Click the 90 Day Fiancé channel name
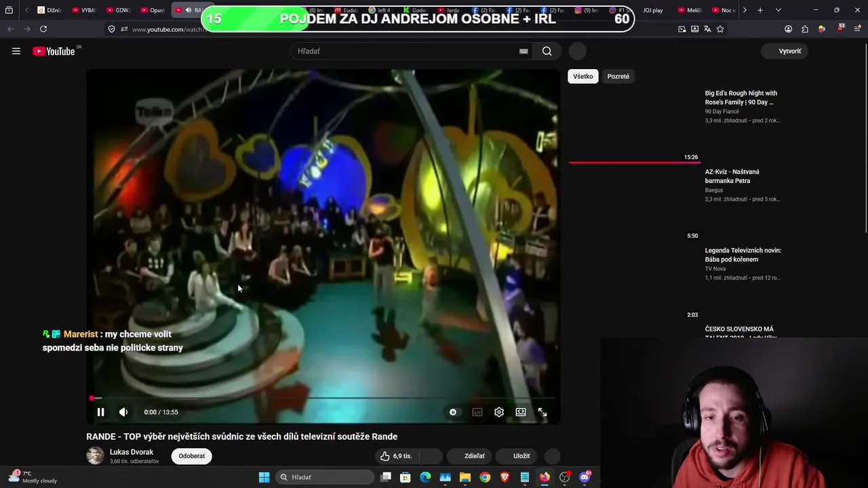 722,111
